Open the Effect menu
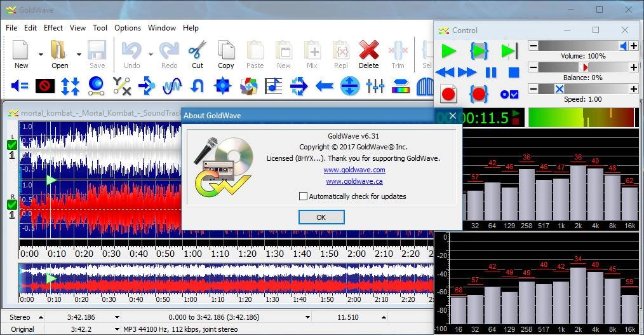Screen dimensions: 644x335 point(53,28)
